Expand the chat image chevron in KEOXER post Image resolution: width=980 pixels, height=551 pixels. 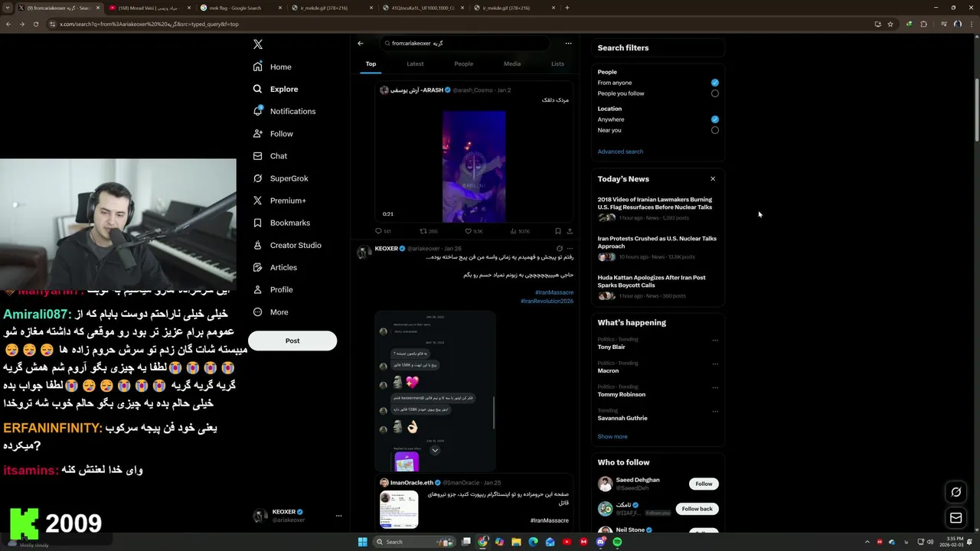click(435, 450)
